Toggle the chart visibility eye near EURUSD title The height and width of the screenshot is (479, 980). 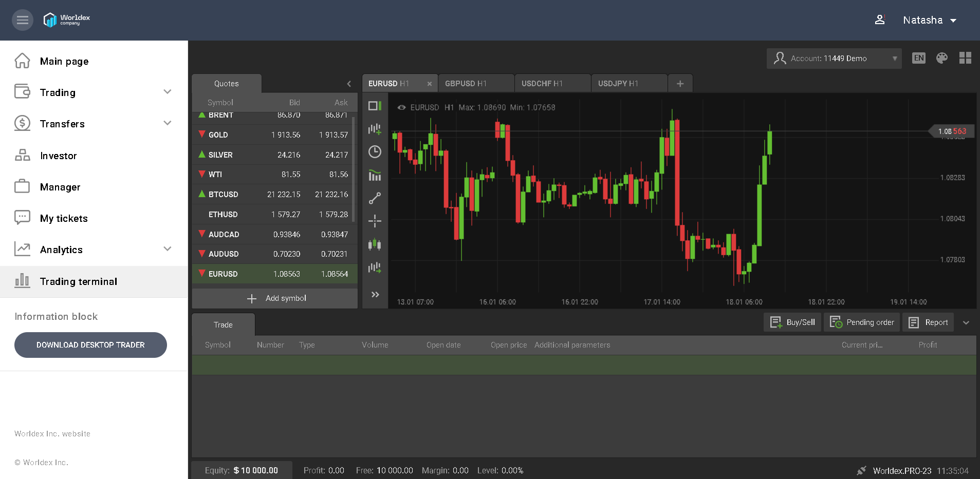401,107
